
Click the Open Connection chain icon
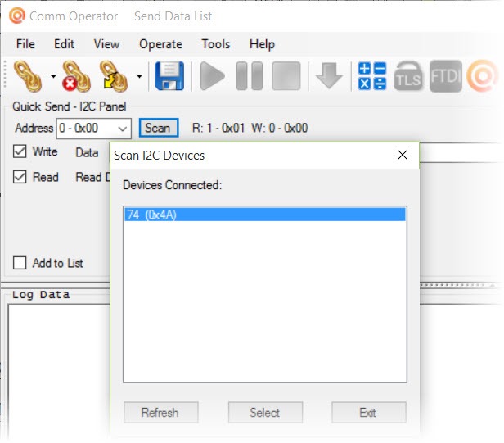click(x=28, y=77)
